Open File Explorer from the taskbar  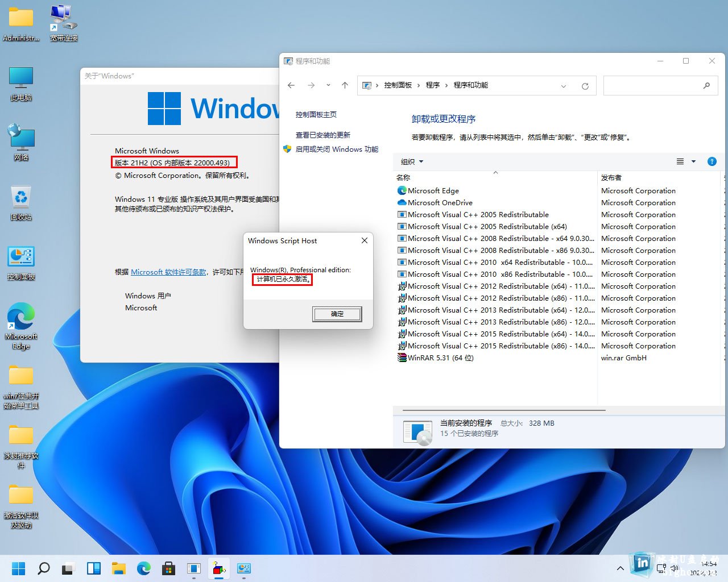click(118, 568)
